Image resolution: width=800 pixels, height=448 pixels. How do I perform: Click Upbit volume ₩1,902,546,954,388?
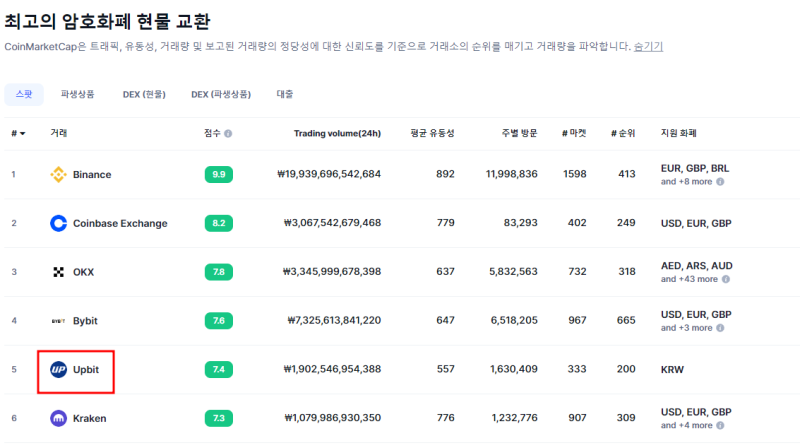point(332,369)
